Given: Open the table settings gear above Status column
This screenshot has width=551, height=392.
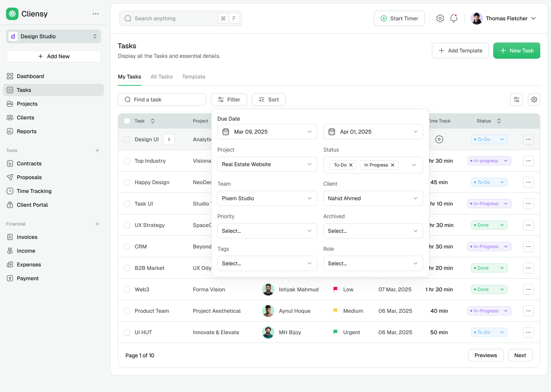Looking at the screenshot, I should (x=534, y=99).
